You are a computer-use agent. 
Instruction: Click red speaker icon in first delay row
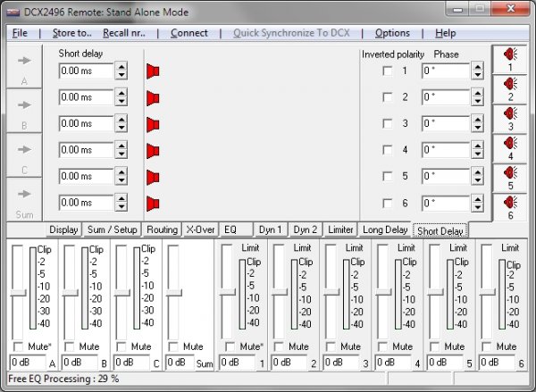(x=153, y=71)
